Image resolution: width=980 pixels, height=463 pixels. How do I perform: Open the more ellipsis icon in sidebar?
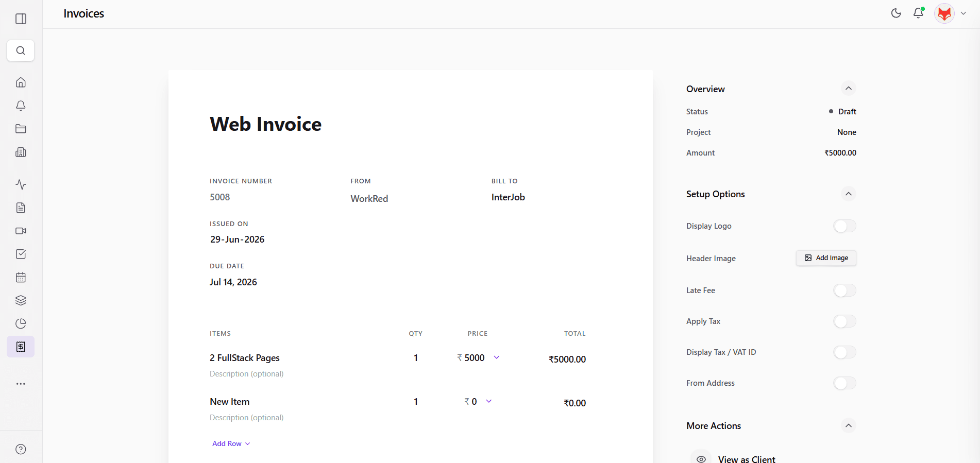coord(21,384)
